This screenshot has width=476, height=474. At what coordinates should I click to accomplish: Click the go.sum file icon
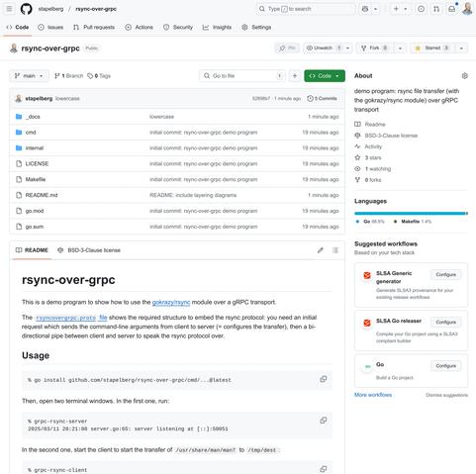tap(19, 227)
